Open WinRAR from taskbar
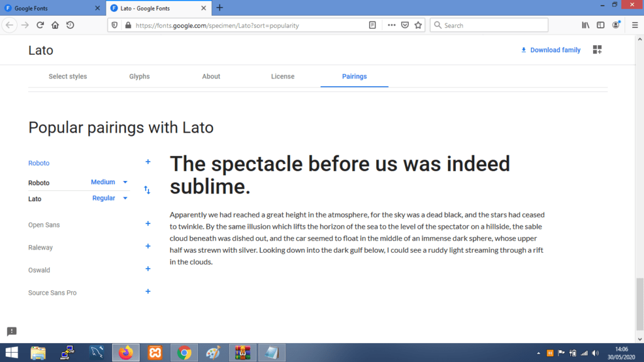This screenshot has height=362, width=644. (x=243, y=353)
